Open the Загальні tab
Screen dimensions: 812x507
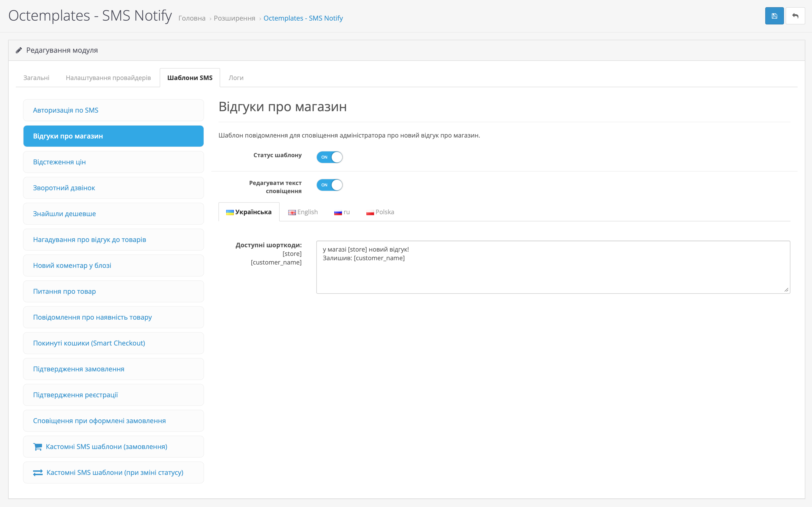36,78
